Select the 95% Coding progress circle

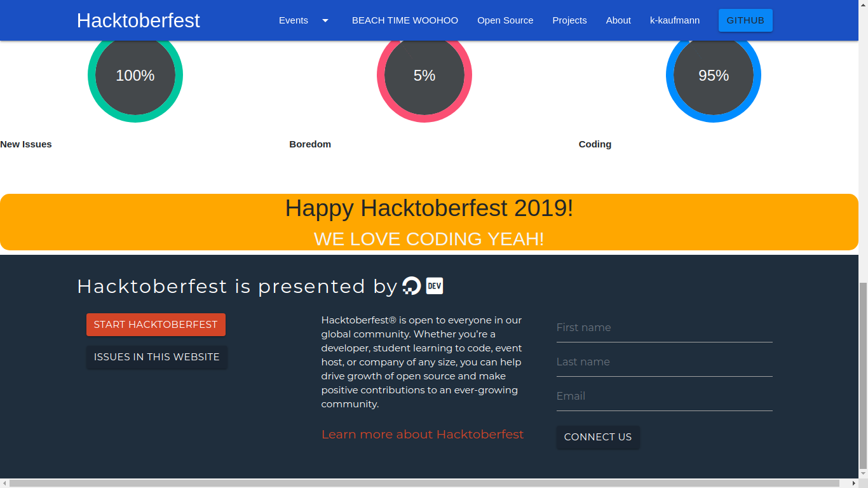click(x=713, y=75)
